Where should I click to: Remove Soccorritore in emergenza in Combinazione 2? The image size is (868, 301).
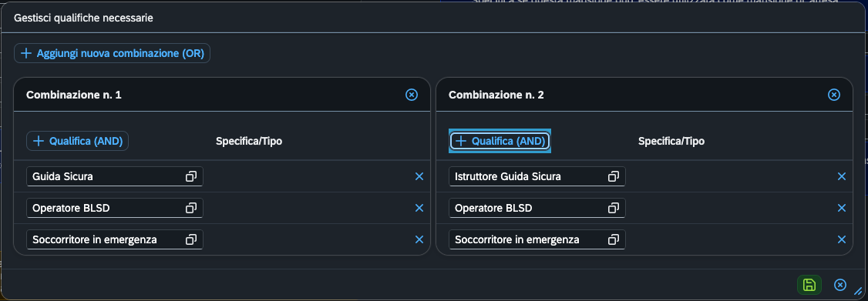click(x=842, y=239)
